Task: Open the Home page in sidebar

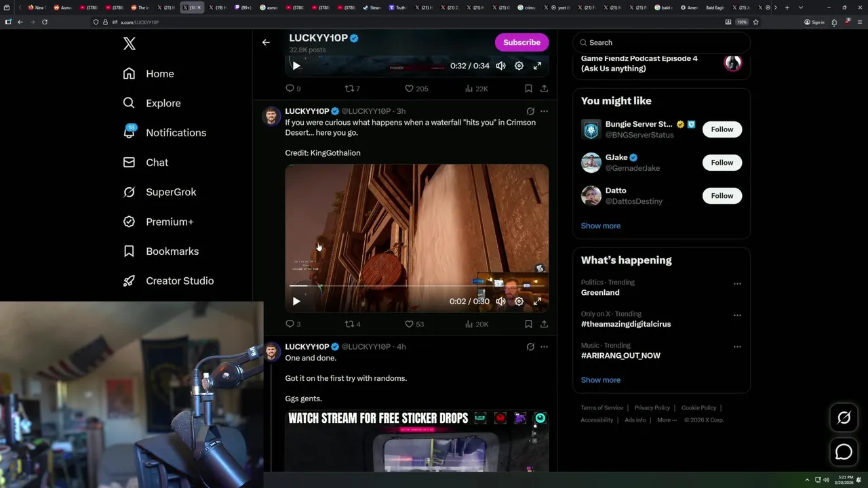Action: coord(149,74)
